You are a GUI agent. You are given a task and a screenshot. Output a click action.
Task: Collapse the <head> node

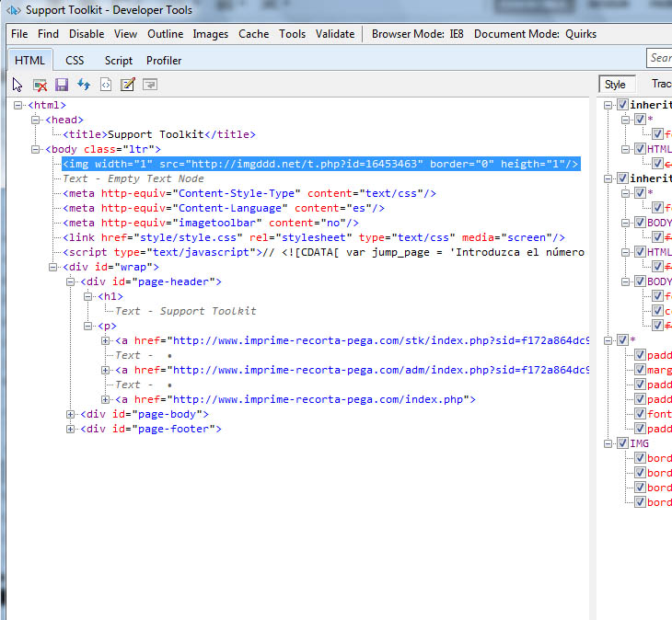pyautogui.click(x=35, y=120)
